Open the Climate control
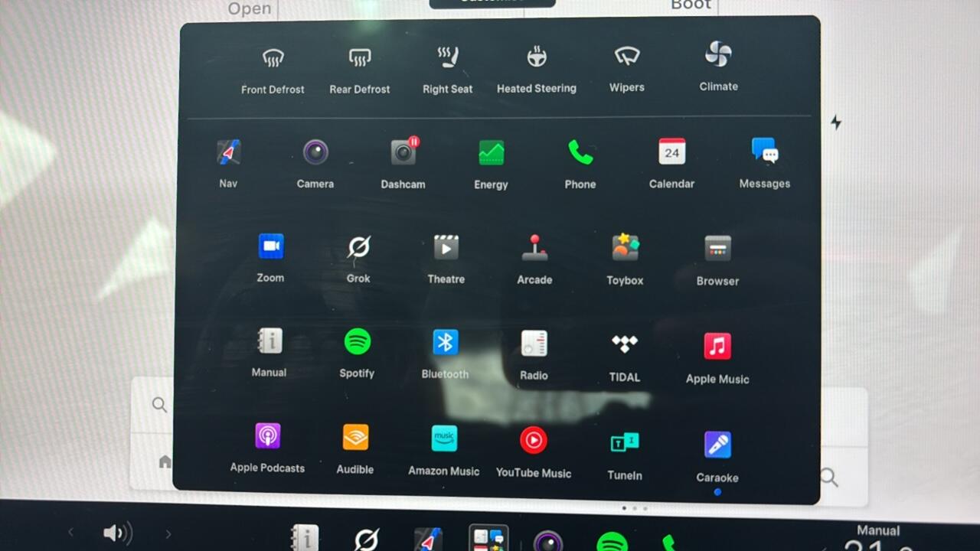This screenshot has width=980, height=551. [718, 67]
